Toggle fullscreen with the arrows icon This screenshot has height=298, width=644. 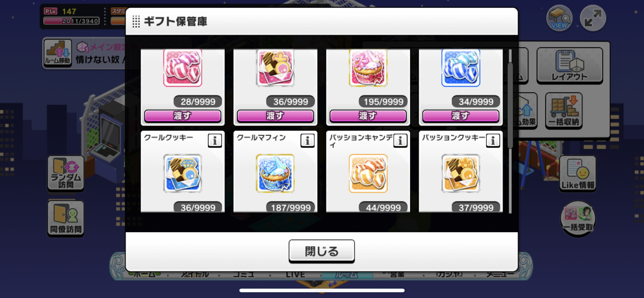point(593,18)
